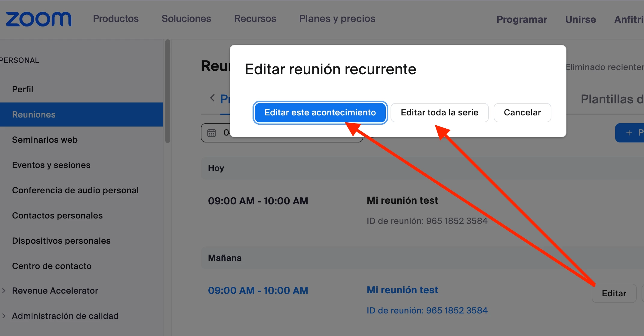Click Unirse in top navigation

coord(580,20)
